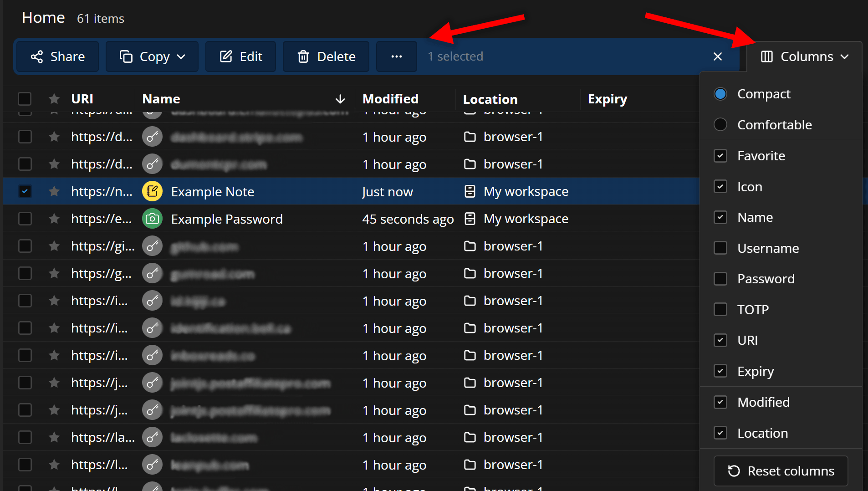
Task: Click the Example Note sticky-note icon
Action: pos(152,191)
